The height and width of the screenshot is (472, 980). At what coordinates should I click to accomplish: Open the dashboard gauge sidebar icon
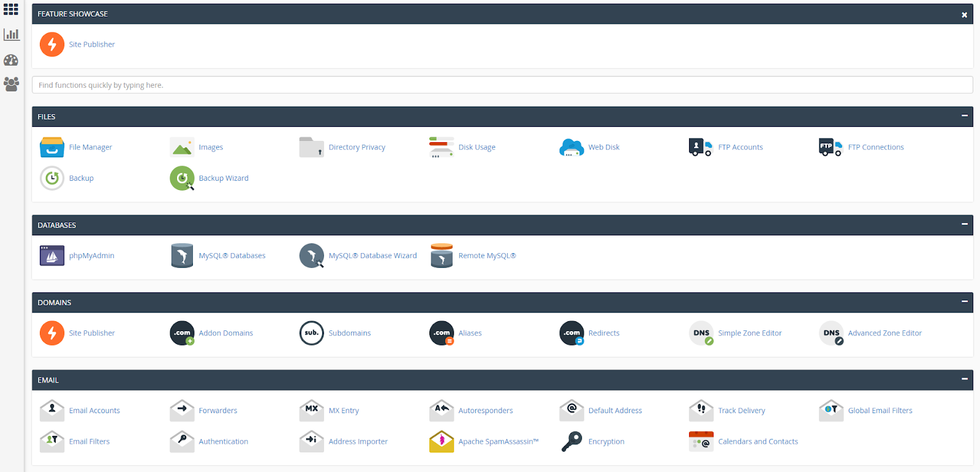[x=11, y=60]
